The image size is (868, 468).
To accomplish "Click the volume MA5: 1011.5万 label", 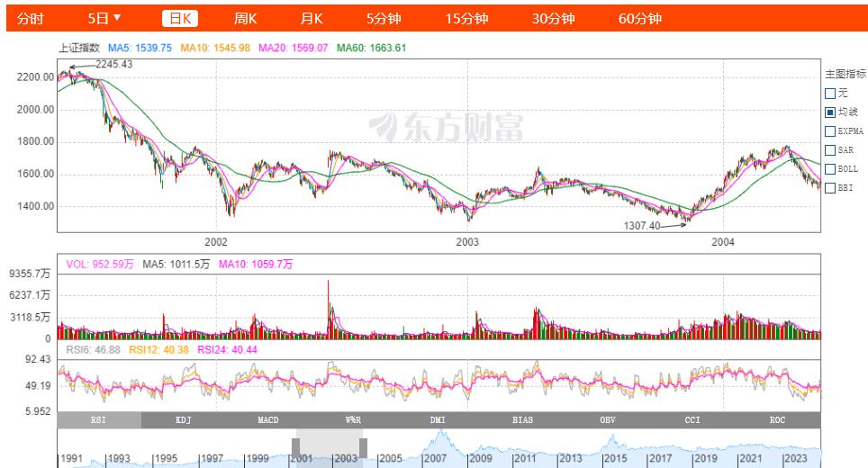I will click(x=176, y=265).
